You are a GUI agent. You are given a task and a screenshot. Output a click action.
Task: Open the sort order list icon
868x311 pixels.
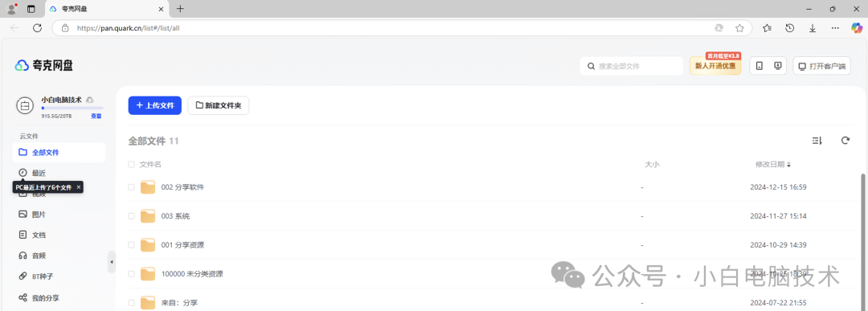[817, 141]
